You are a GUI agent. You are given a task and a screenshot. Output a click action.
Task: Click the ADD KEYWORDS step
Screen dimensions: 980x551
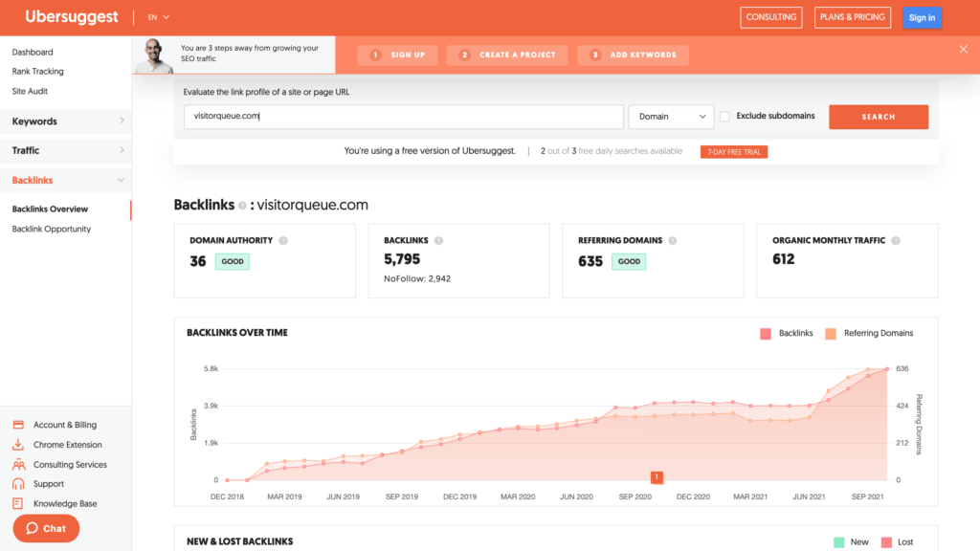[x=634, y=55]
